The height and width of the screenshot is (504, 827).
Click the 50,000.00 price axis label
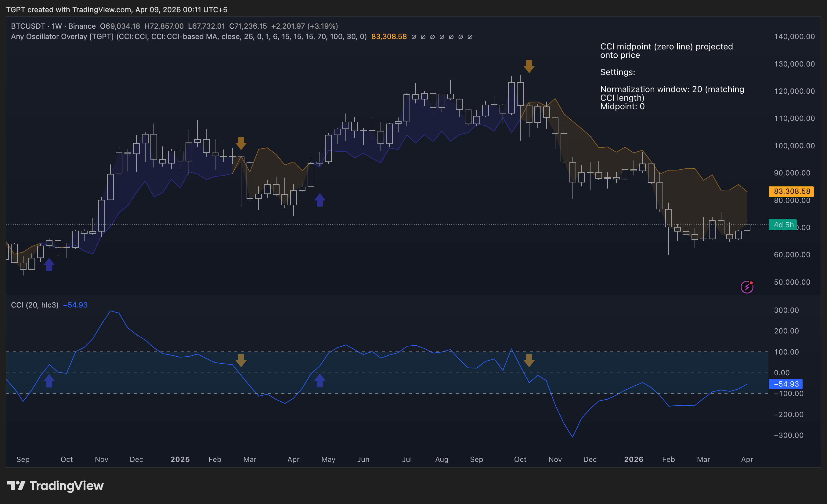[792, 282]
